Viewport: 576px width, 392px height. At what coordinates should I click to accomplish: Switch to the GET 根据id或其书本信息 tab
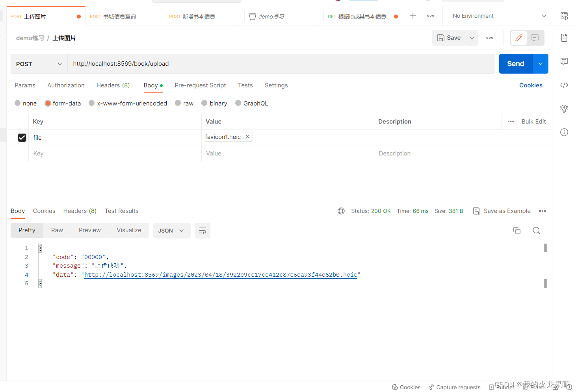[x=363, y=16]
